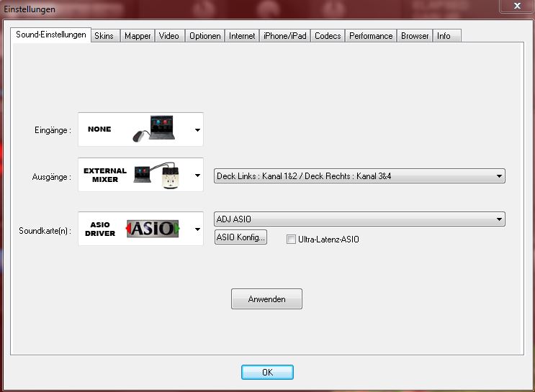Click the ASIO logo in the Soundkarte selector
This screenshot has width=535, height=392.
point(153,229)
